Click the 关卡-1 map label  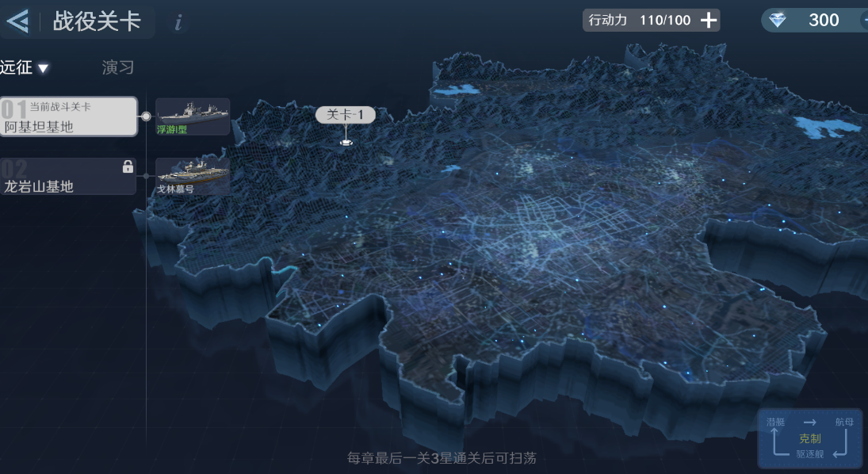(346, 115)
